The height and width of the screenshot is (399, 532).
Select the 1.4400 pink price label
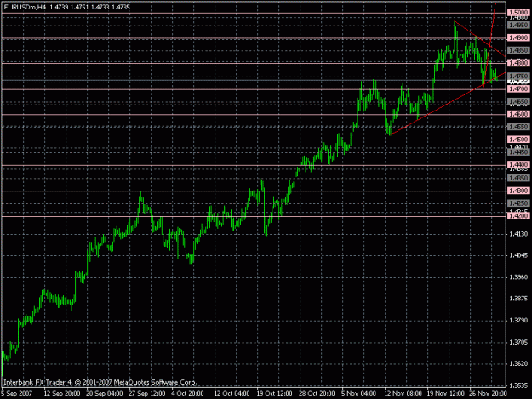[x=518, y=165]
